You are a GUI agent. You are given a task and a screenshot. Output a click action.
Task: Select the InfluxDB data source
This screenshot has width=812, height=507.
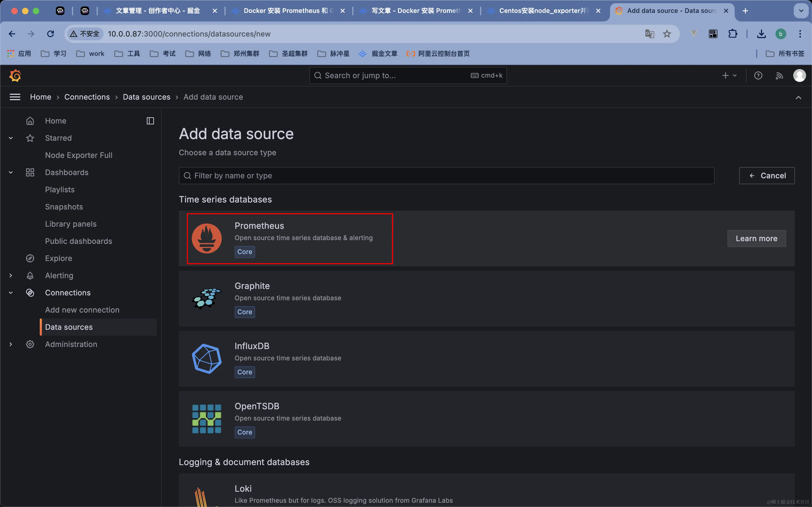[487, 359]
